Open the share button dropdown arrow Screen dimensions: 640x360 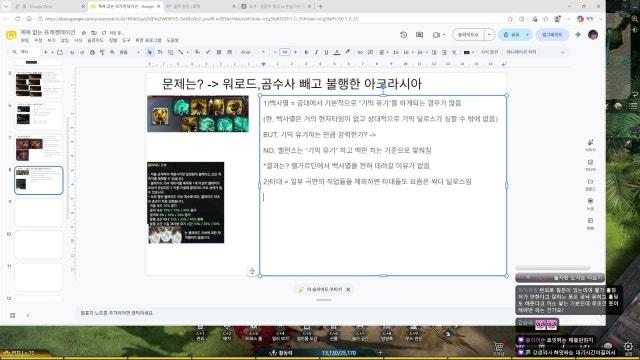(x=527, y=35)
